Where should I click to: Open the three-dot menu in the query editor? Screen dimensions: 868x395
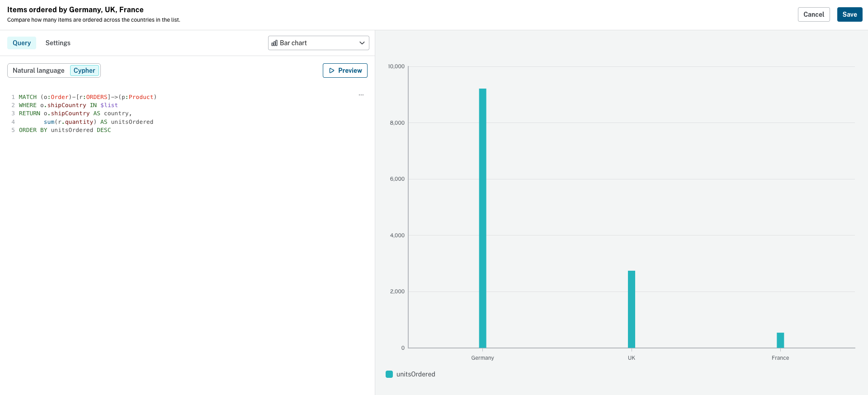(361, 95)
